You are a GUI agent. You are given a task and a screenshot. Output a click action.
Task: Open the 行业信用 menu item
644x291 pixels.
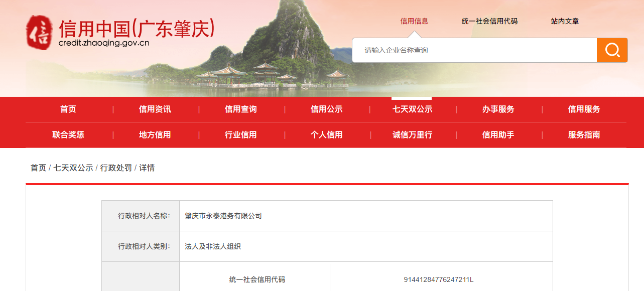point(241,135)
